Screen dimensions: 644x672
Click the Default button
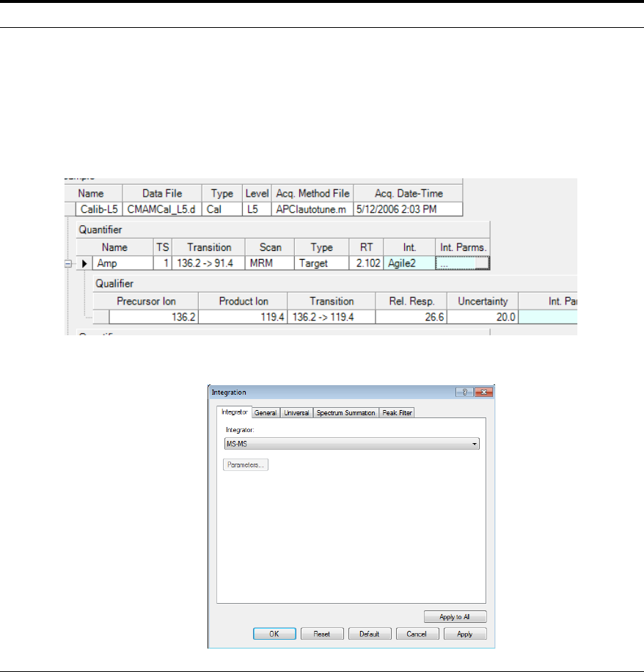click(370, 634)
